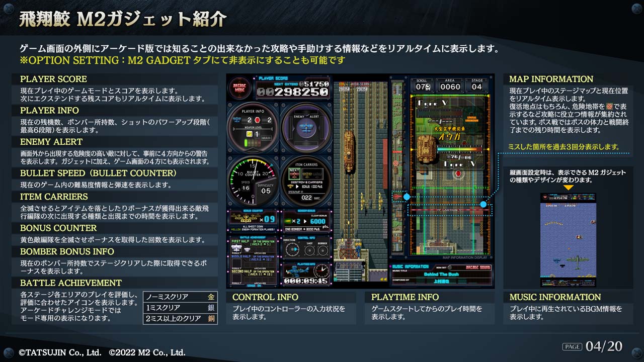Image resolution: width=644 pixels, height=362 pixels.
Task: Click the orange danger icon in MAP INFORMATION text
Action: (x=610, y=107)
